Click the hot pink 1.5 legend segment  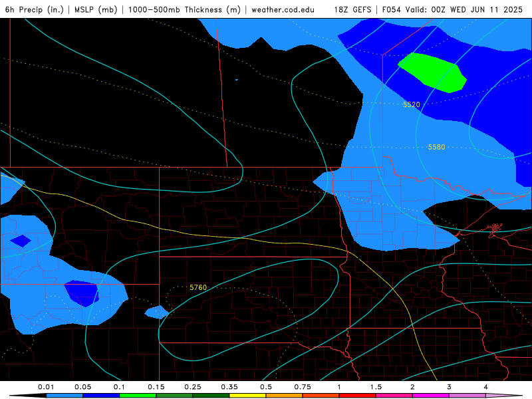point(394,396)
